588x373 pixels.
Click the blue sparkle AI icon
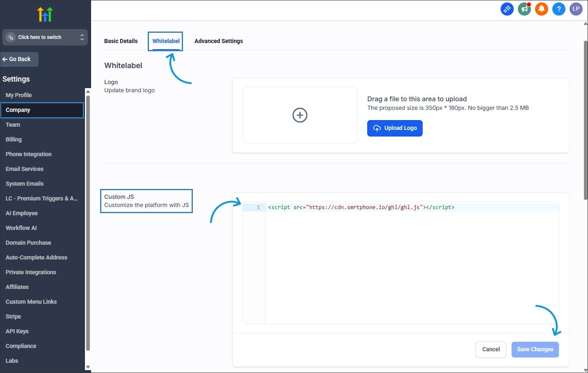(507, 9)
